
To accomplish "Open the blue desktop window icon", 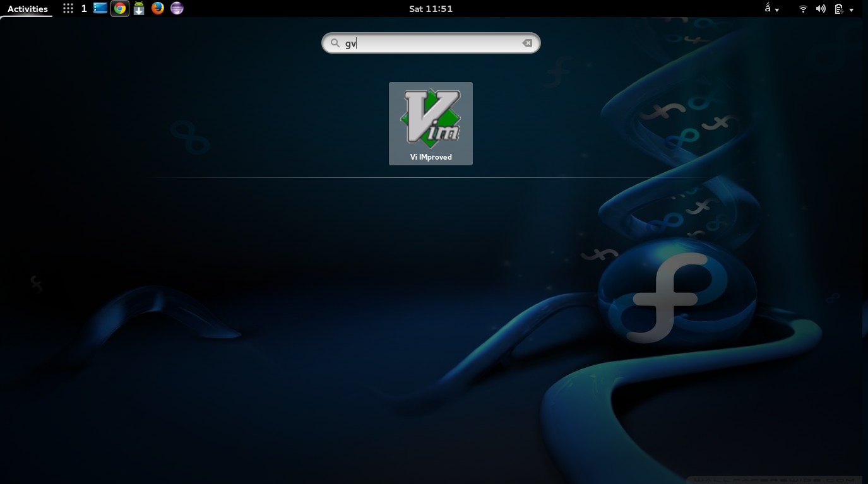I will [100, 8].
